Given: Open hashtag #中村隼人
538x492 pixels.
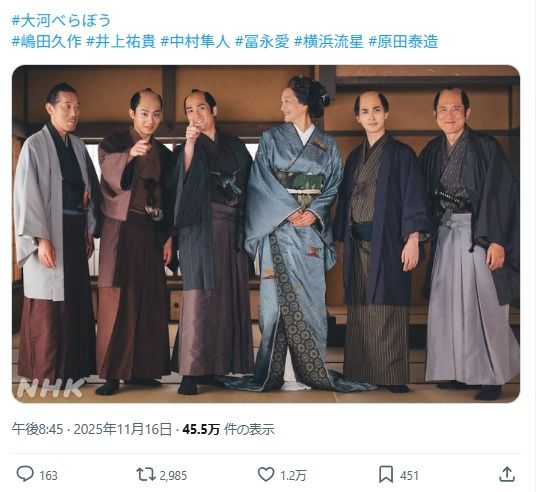Looking at the screenshot, I should (x=195, y=42).
